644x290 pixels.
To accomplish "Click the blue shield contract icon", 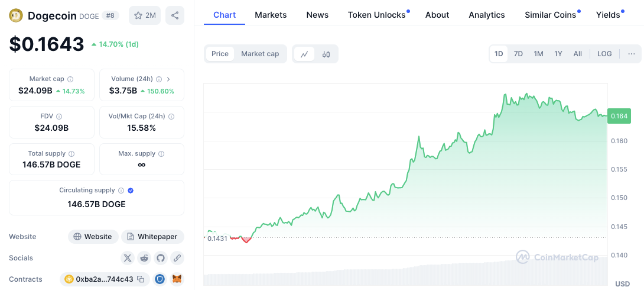I will pos(160,279).
